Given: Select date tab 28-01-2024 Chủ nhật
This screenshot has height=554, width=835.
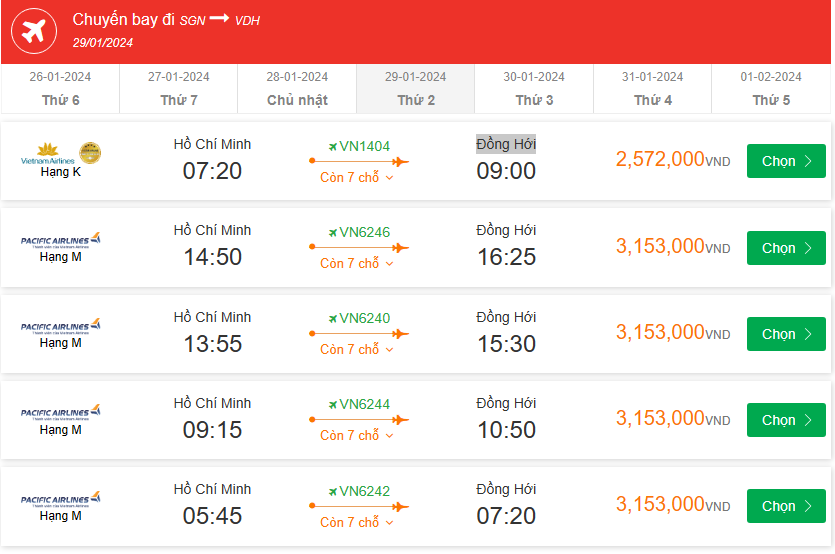Looking at the screenshot, I should pyautogui.click(x=297, y=88).
